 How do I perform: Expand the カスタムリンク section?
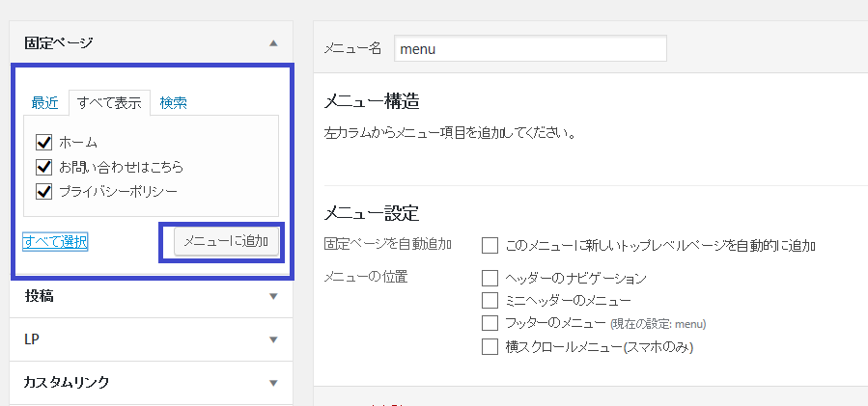pyautogui.click(x=273, y=383)
